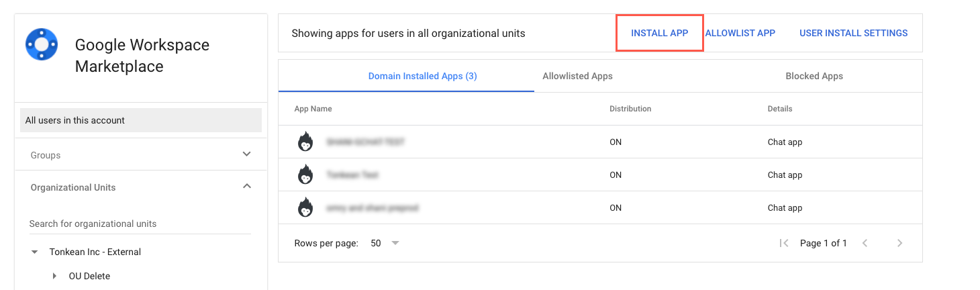This screenshot has width=980, height=290.
Task: Select the OU Delete organizational unit
Action: (x=89, y=276)
